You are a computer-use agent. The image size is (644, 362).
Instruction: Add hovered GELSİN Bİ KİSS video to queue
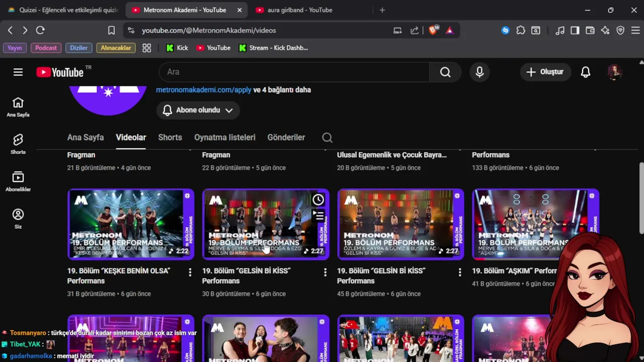[318, 216]
